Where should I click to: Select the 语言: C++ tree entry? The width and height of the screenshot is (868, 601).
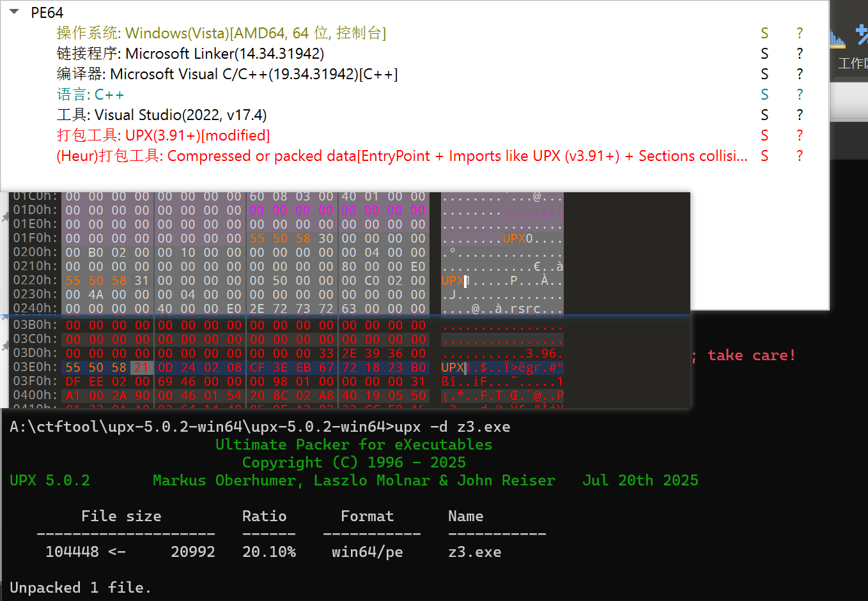coord(90,95)
